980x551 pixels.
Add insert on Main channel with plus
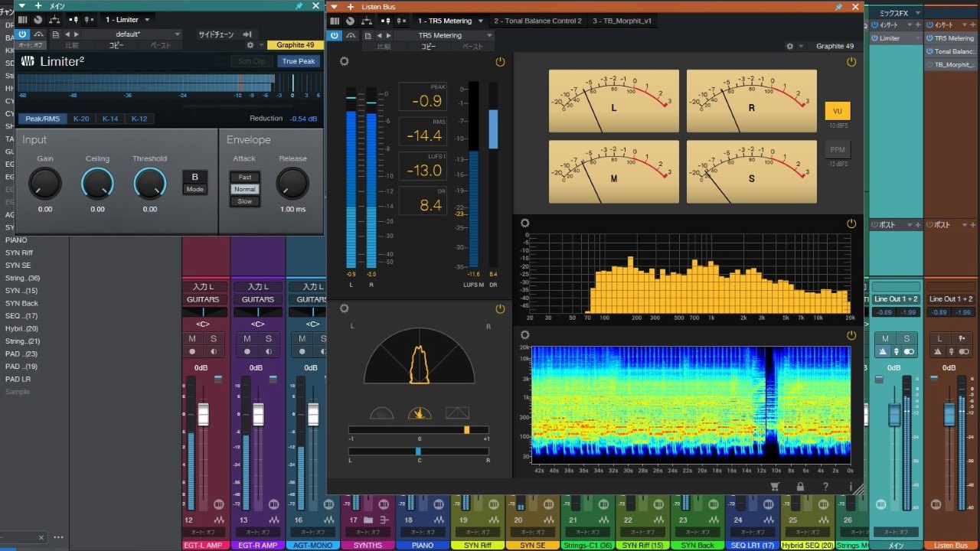(917, 24)
